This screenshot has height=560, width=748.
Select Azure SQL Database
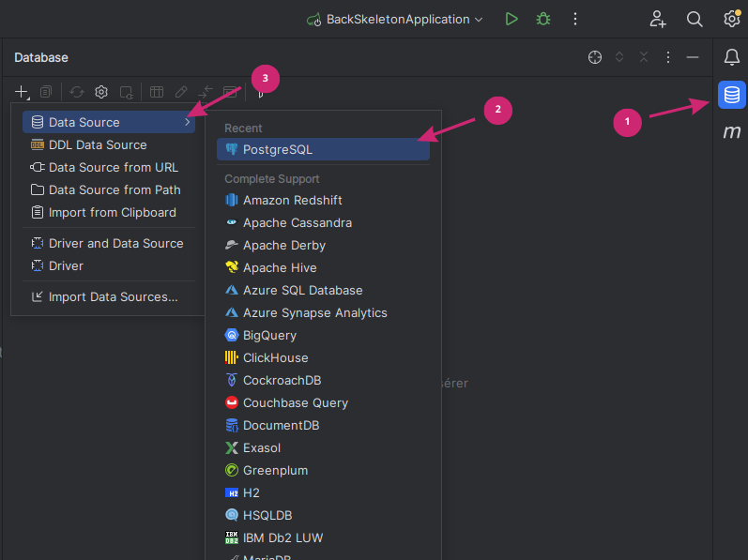tap(323, 290)
